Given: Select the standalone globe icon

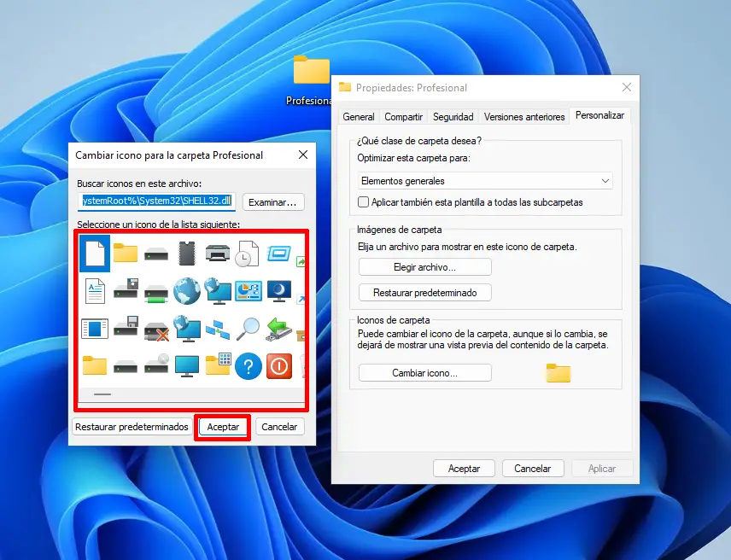Looking at the screenshot, I should point(186,291).
